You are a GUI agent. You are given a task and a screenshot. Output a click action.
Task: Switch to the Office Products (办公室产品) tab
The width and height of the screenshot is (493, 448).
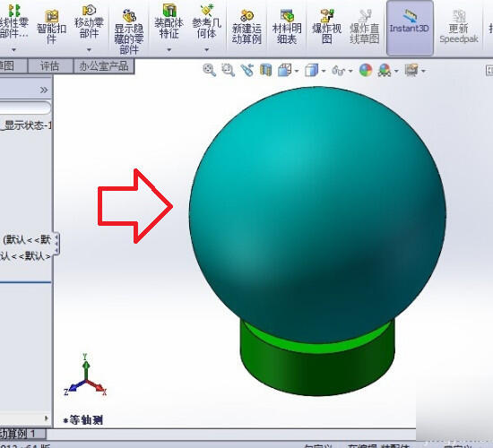pos(104,66)
